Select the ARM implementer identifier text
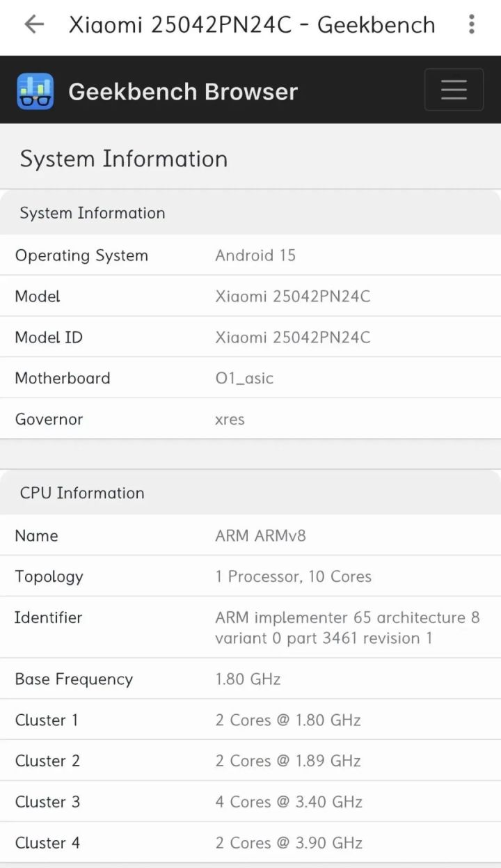The image size is (501, 868). (x=347, y=628)
